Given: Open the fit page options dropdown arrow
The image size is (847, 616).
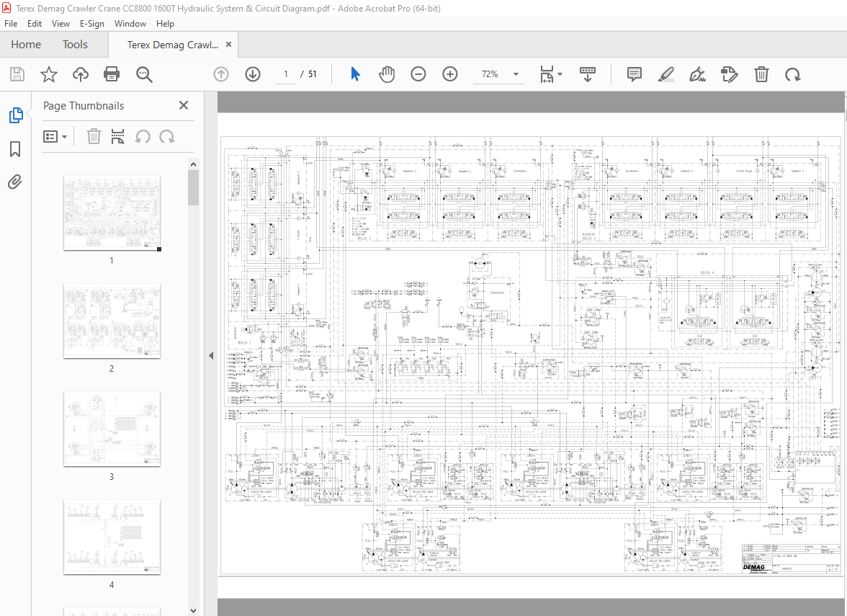Looking at the screenshot, I should (x=560, y=74).
